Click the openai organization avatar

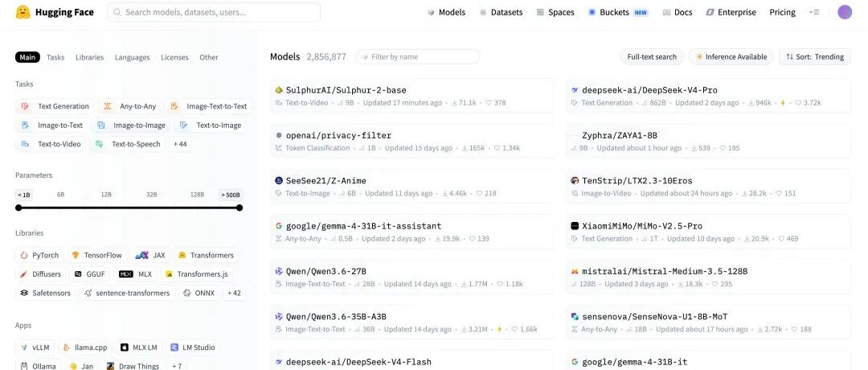[279, 135]
